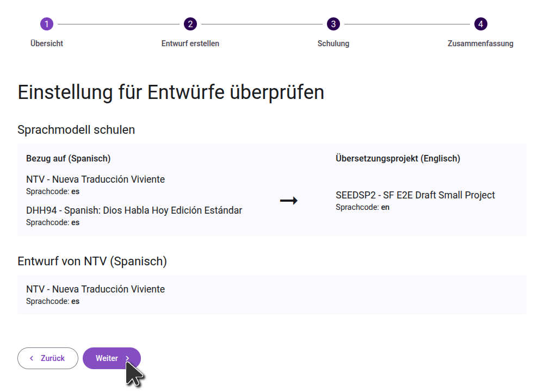Viewport: 544px width, 392px height.
Task: Click the right chevron in the Weiter button
Action: [127, 358]
